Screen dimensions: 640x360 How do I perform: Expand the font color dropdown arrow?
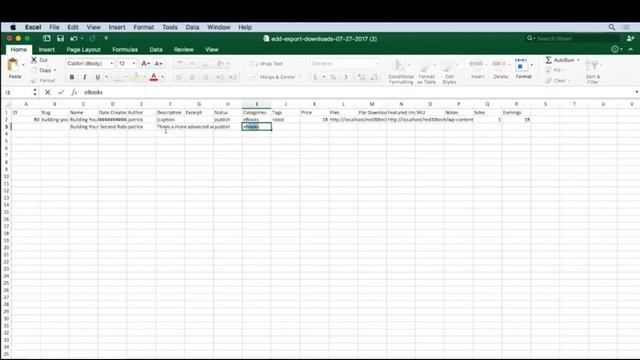tap(162, 77)
